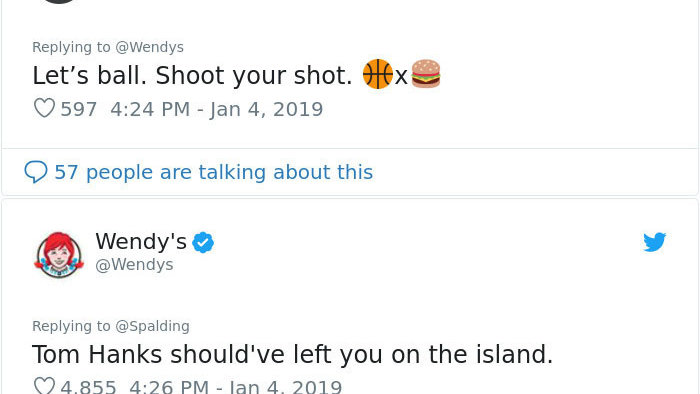Image resolution: width=700 pixels, height=394 pixels.
Task: Open the @Spalding mention in 'Replying to'
Action: point(152,326)
